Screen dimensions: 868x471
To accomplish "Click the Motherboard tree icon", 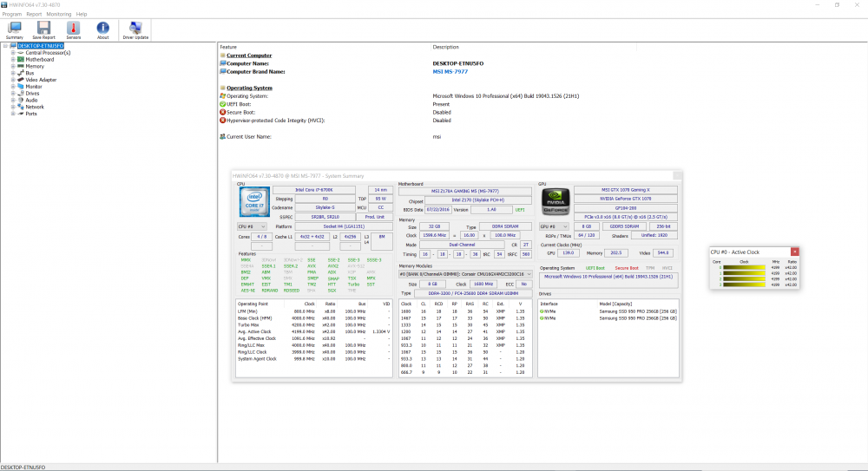I will 21,59.
